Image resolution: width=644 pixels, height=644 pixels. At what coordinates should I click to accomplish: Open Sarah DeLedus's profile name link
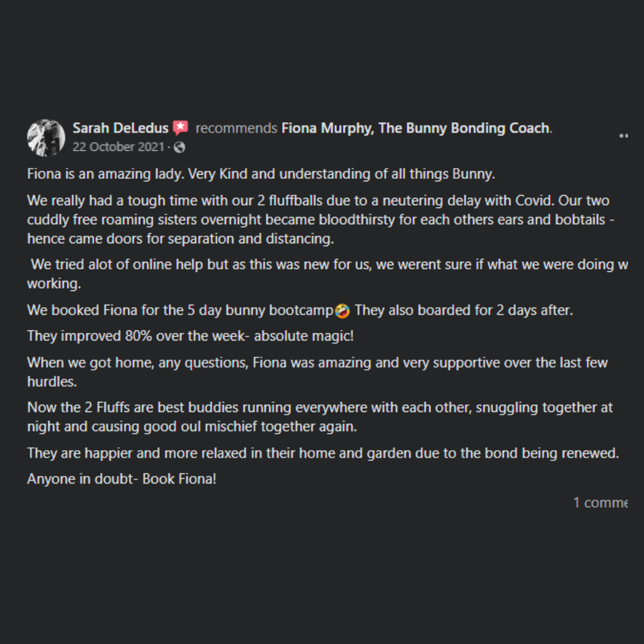[120, 128]
